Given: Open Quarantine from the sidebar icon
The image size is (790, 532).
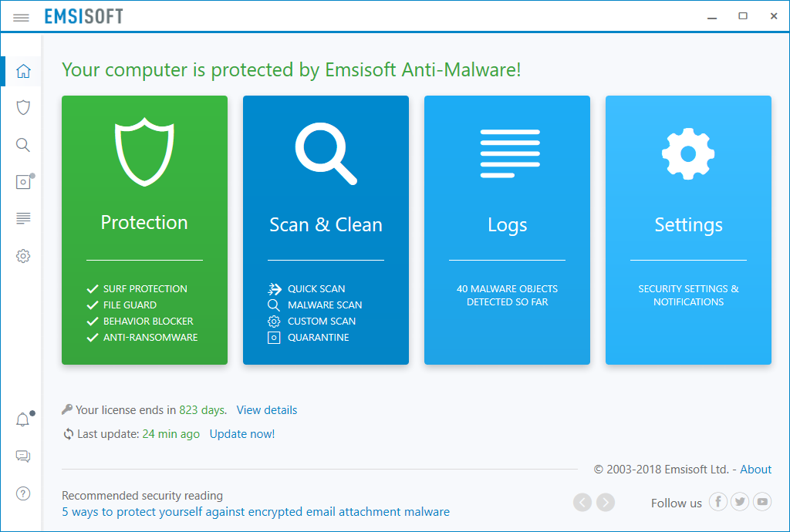Looking at the screenshot, I should pos(23,182).
